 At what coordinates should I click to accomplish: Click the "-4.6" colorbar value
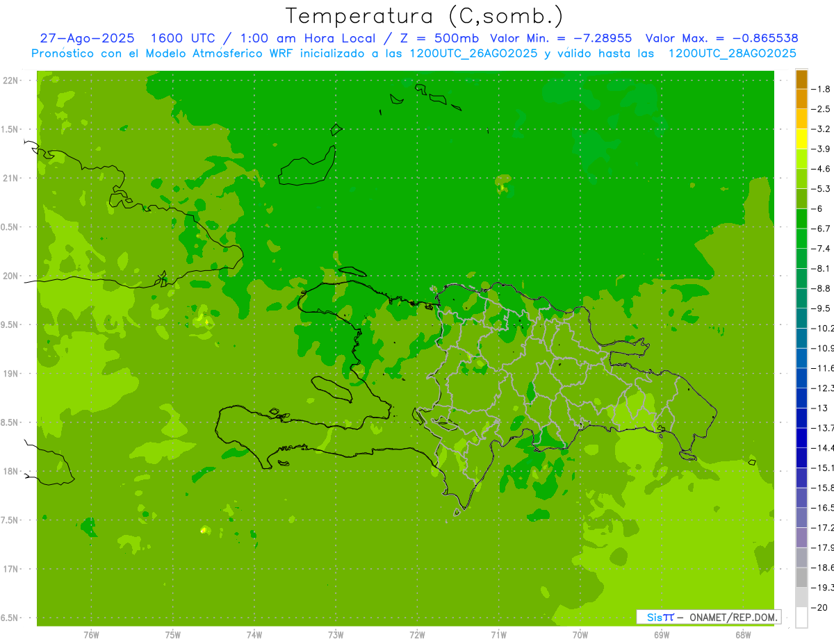click(821, 169)
